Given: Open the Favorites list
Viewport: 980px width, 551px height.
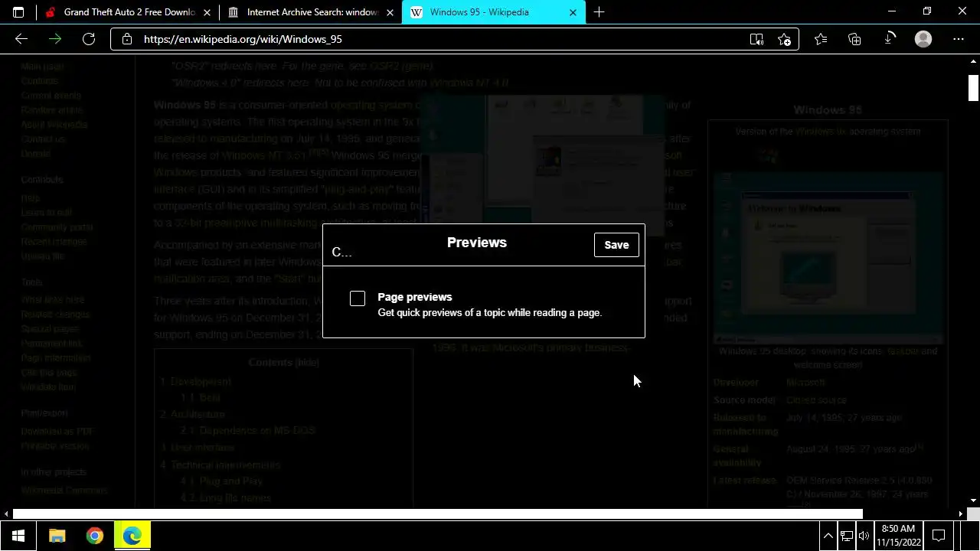Looking at the screenshot, I should click(x=821, y=39).
